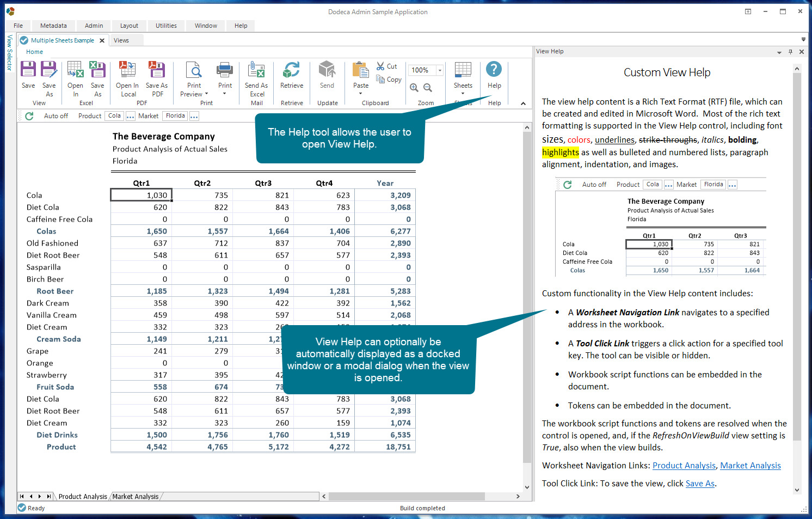Click View Help panel scrollbar down arrow

coord(797,490)
